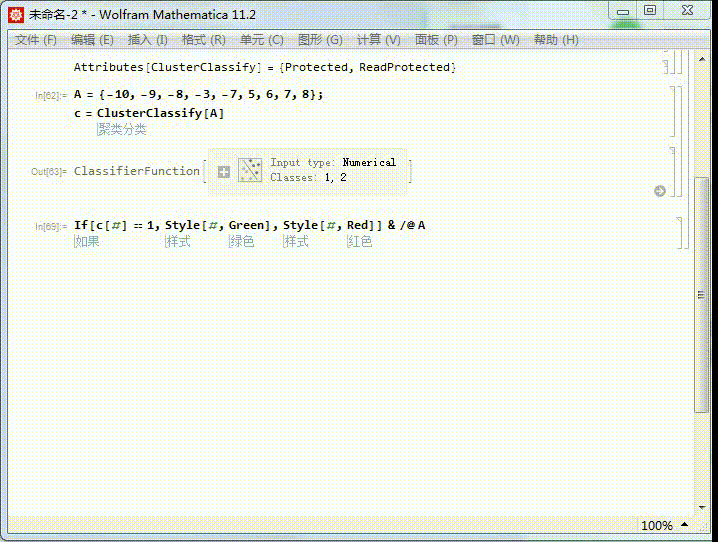Click 'Input type: Numerical' in summary box
The height and width of the screenshot is (542, 718).
pyautogui.click(x=333, y=163)
